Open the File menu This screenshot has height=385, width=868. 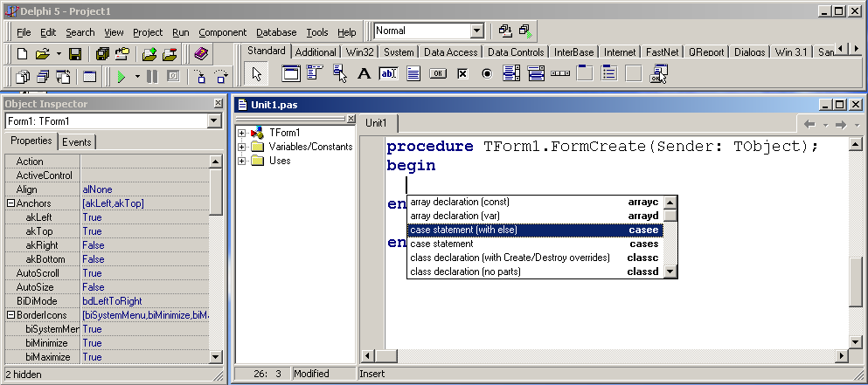point(24,32)
